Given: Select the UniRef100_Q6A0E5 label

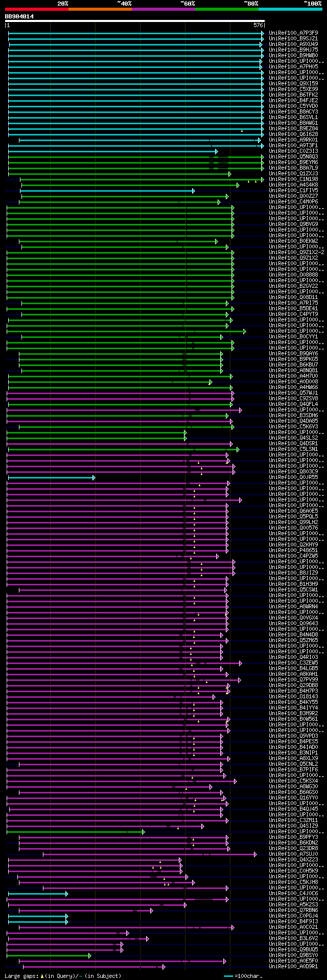Looking at the screenshot, I should [293, 511].
